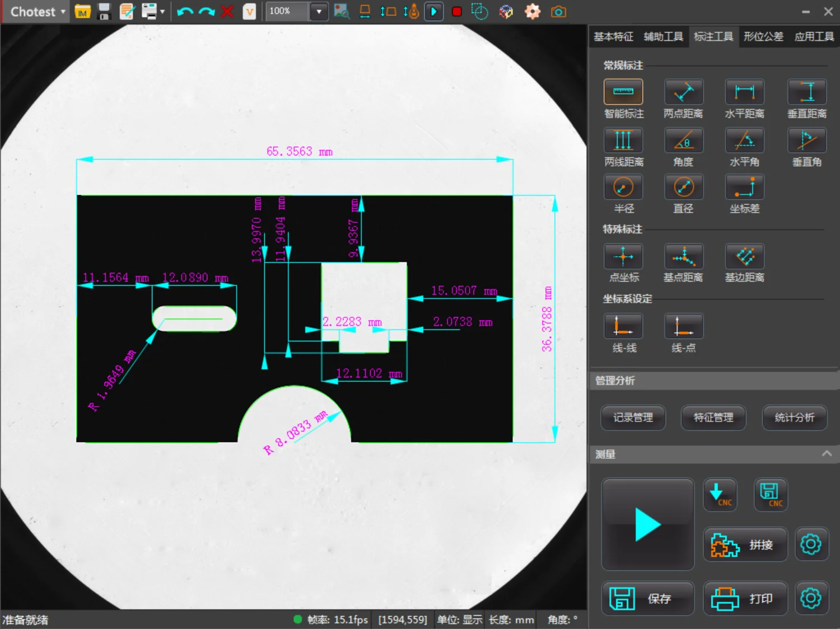This screenshot has height=629, width=840.
Task: Switch to the 形位公差 tab
Action: point(763,37)
